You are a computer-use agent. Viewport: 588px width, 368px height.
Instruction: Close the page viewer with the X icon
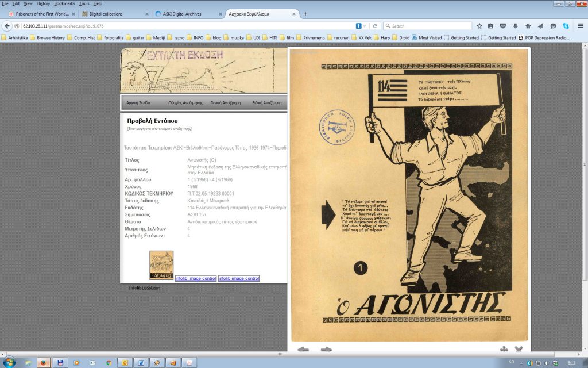(519, 349)
